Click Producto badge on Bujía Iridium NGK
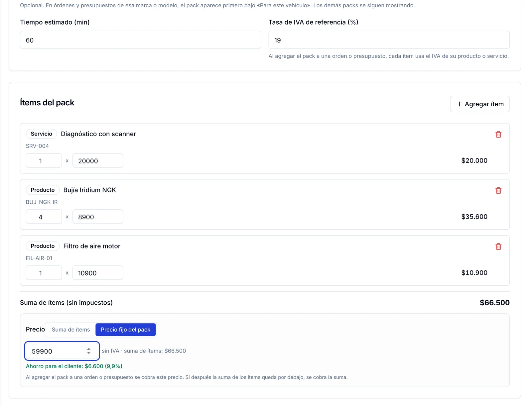Screen dimensions: 532x407 pyautogui.click(x=43, y=190)
